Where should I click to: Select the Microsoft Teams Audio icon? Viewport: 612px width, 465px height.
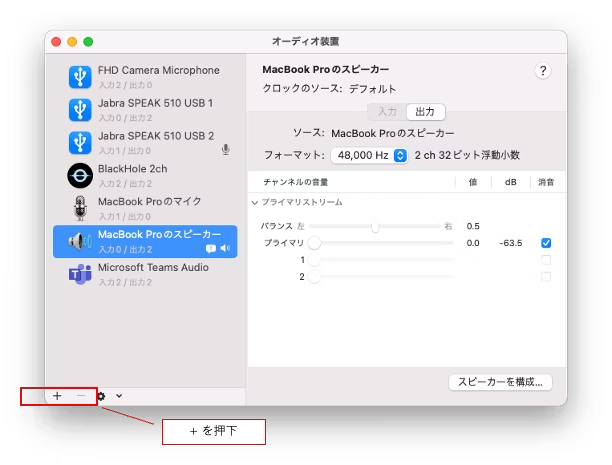click(80, 274)
